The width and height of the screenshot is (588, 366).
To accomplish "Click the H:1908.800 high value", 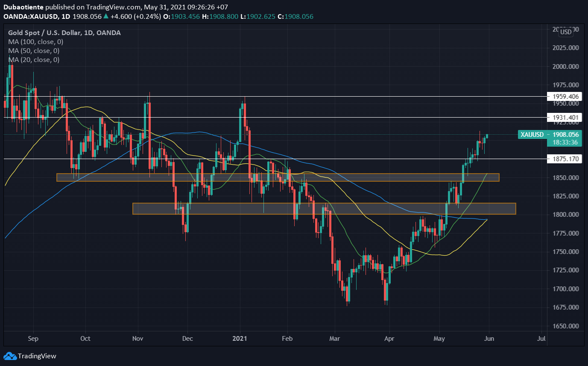I will pyautogui.click(x=221, y=16).
